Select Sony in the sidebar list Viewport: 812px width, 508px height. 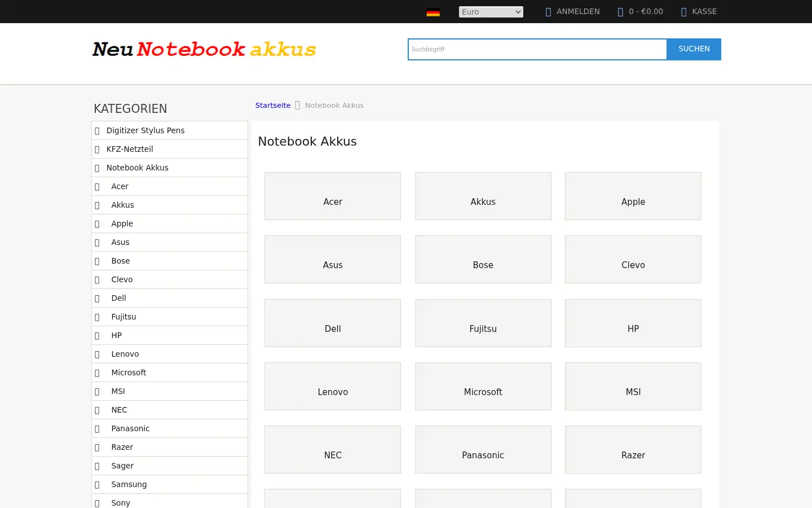(170, 502)
